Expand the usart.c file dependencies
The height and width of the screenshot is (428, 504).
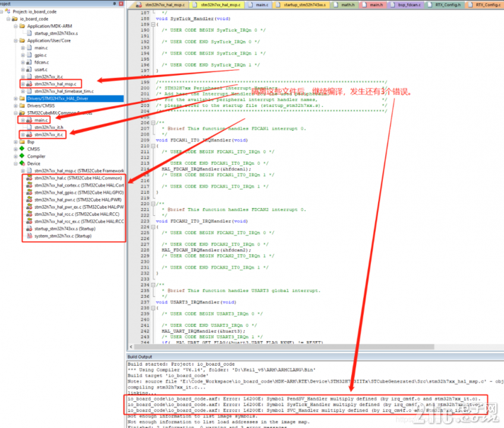pyautogui.click(x=23, y=70)
